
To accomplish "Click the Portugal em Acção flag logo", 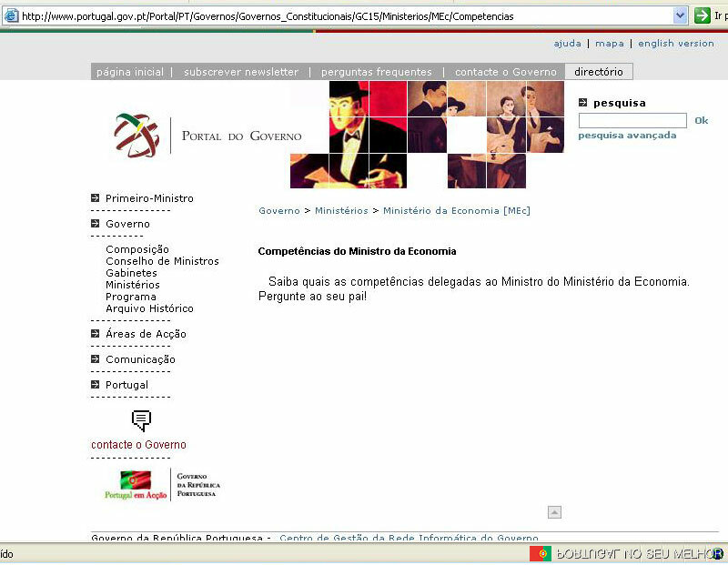I will click(136, 485).
